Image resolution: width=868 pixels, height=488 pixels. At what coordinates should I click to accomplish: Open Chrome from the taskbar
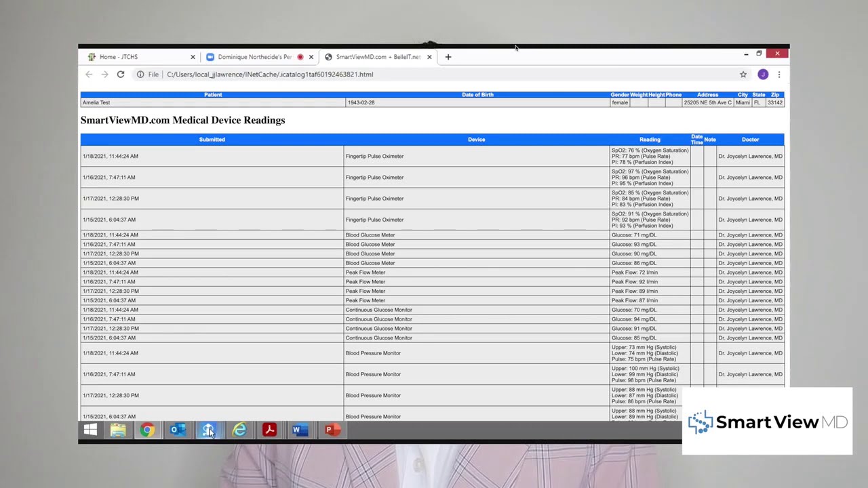point(147,430)
